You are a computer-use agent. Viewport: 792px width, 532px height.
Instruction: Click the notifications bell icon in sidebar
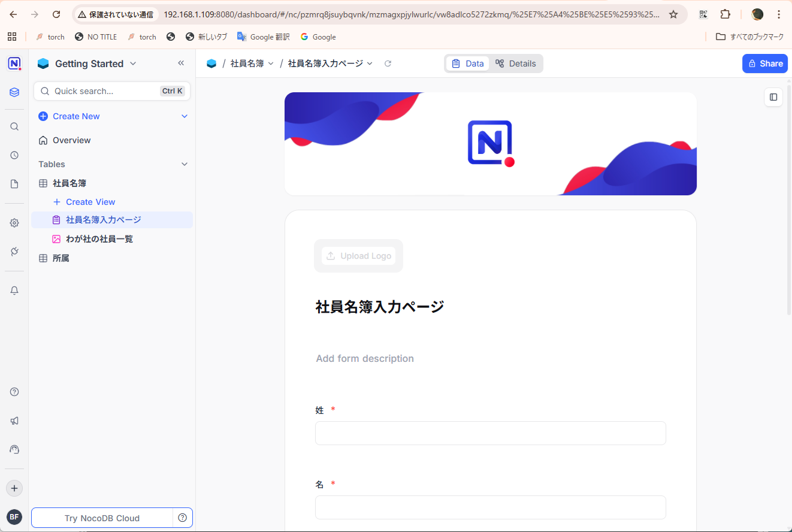14,291
